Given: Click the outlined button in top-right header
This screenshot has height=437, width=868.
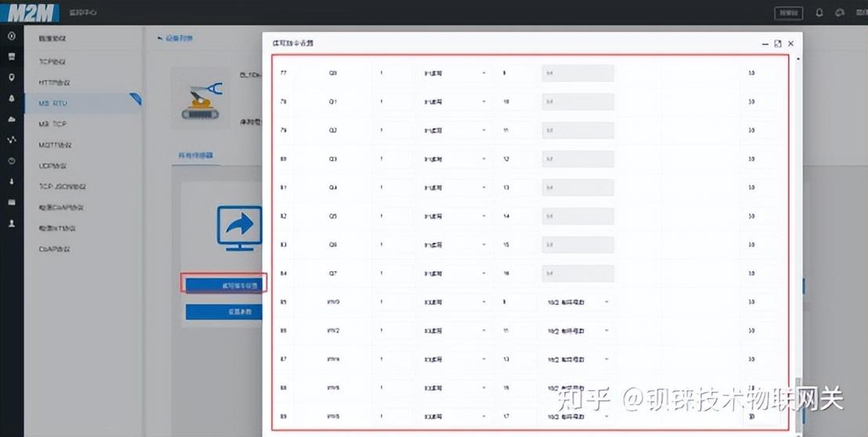Looking at the screenshot, I should 788,13.
